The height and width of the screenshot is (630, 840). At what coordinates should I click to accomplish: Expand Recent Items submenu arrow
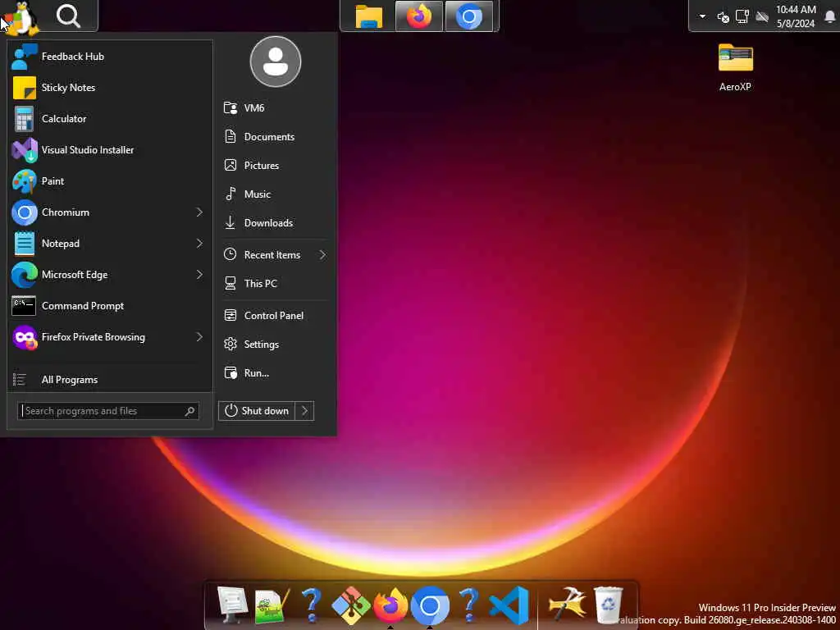[322, 254]
